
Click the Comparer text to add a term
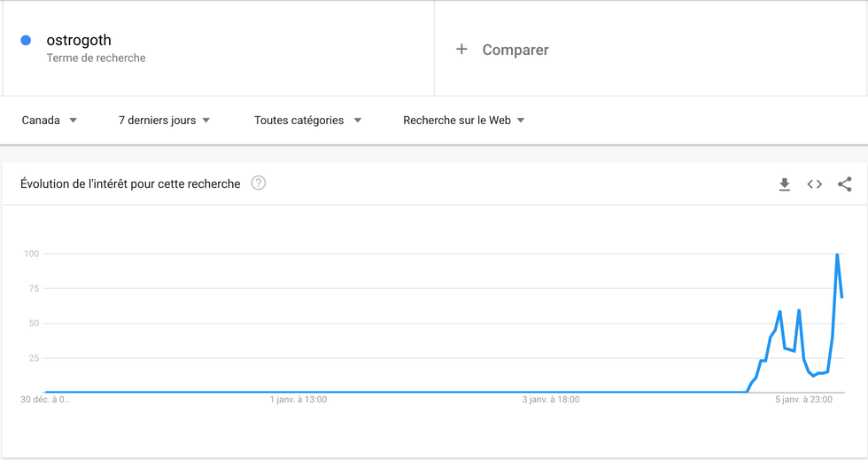point(515,51)
